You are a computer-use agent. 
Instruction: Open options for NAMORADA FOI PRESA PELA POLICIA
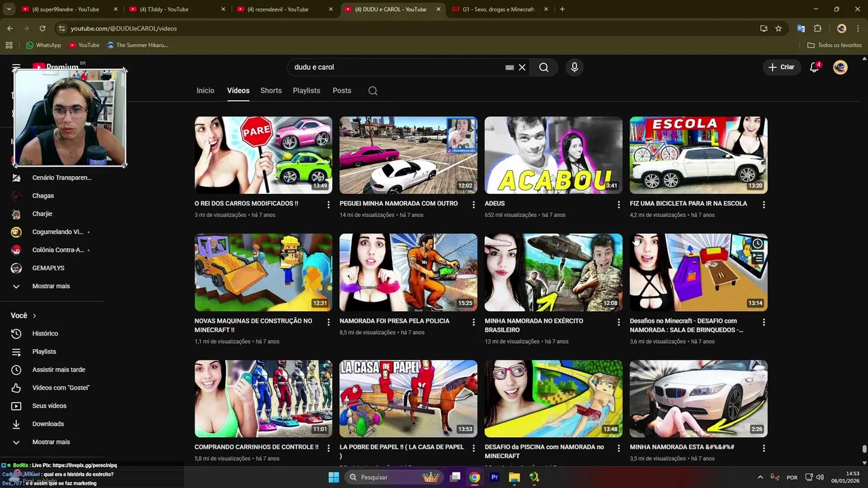pyautogui.click(x=474, y=322)
